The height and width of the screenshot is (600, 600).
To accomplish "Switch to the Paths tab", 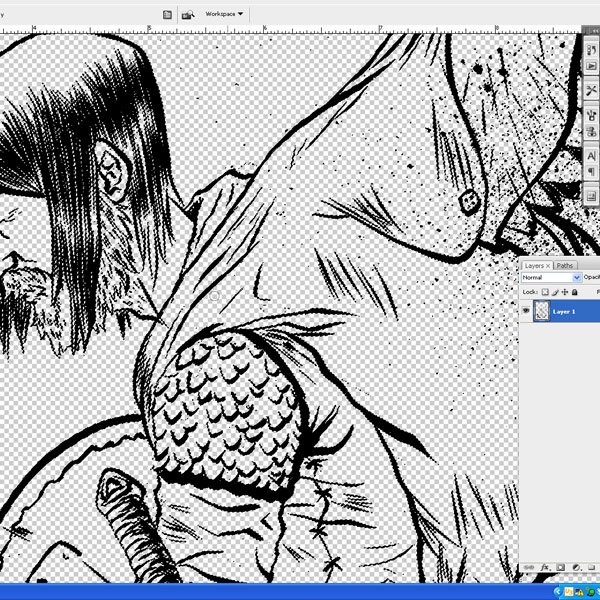I will click(x=566, y=265).
